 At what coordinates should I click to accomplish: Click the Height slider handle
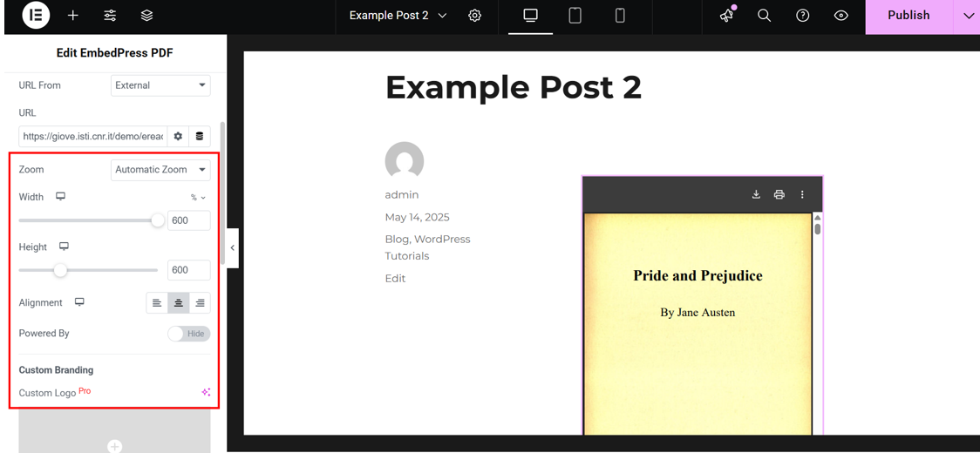[60, 270]
